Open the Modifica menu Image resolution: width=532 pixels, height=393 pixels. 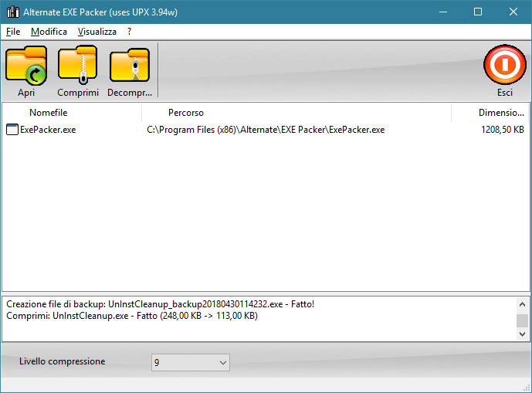[x=49, y=32]
